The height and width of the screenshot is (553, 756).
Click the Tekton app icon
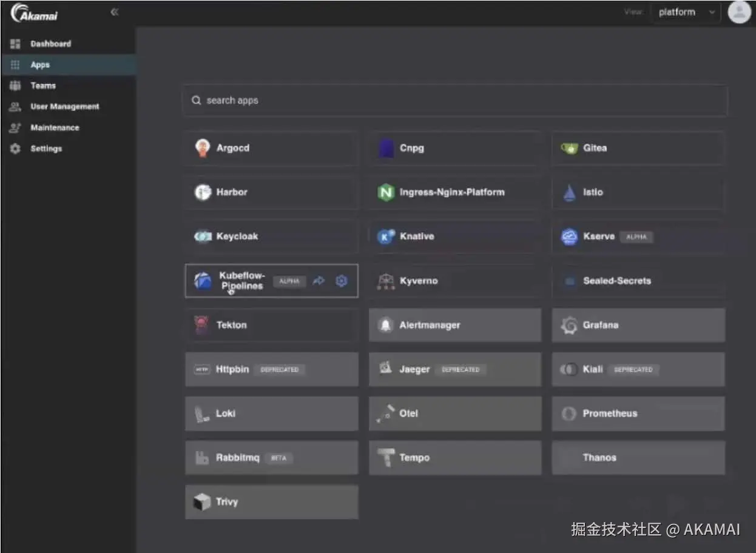coord(201,325)
